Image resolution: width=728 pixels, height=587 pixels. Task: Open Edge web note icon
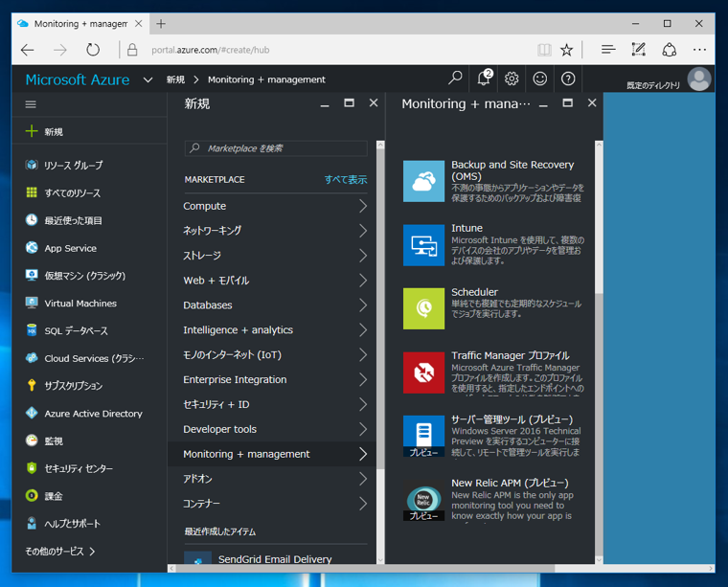pyautogui.click(x=638, y=49)
